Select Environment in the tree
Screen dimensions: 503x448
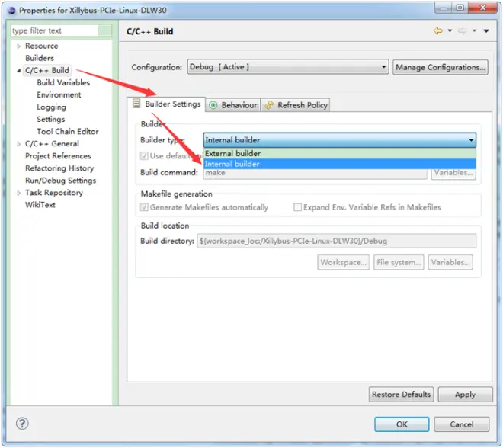59,94
